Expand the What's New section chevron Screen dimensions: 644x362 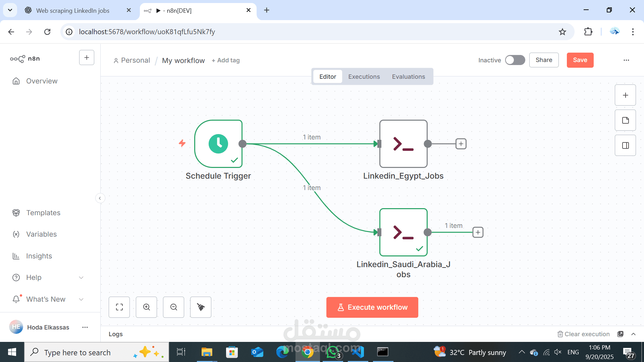81,299
